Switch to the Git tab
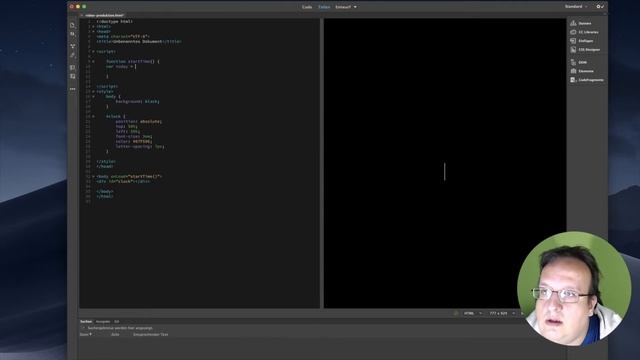Image resolution: width=640 pixels, height=360 pixels. tap(117, 322)
